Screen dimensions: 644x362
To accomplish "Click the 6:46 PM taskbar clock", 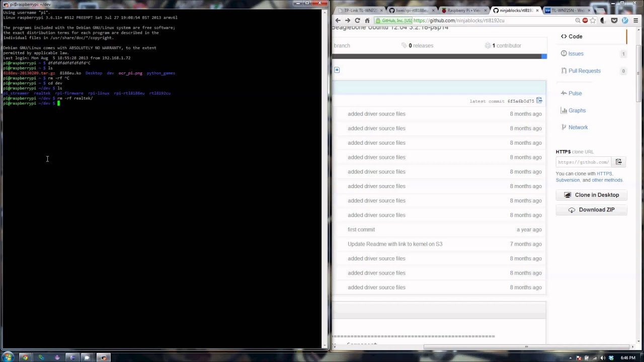I will [x=627, y=358].
